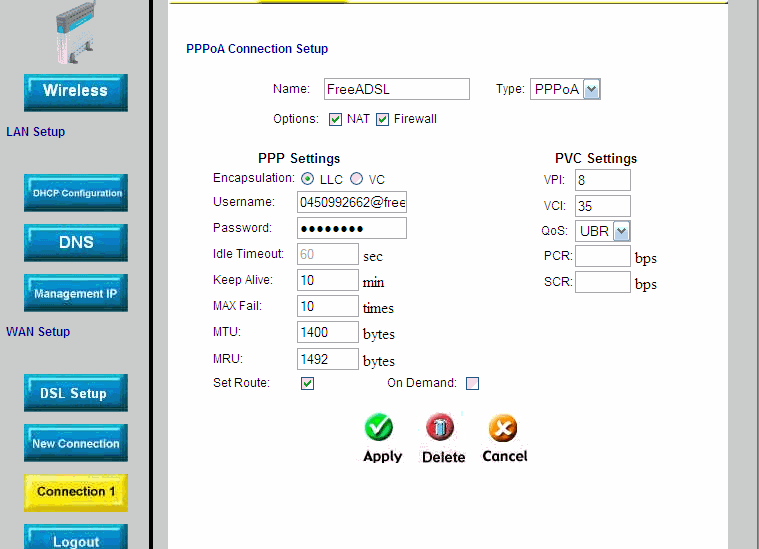759x549 pixels.
Task: Click the green Apply checkmark icon
Action: point(379,428)
